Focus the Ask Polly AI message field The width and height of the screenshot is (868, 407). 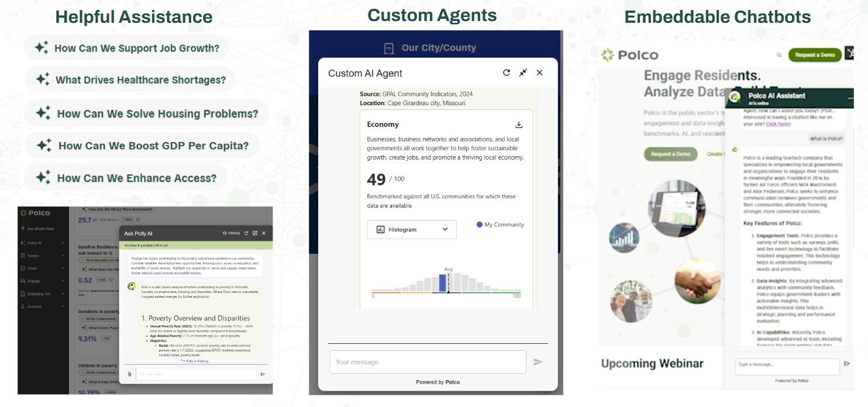pos(196,374)
